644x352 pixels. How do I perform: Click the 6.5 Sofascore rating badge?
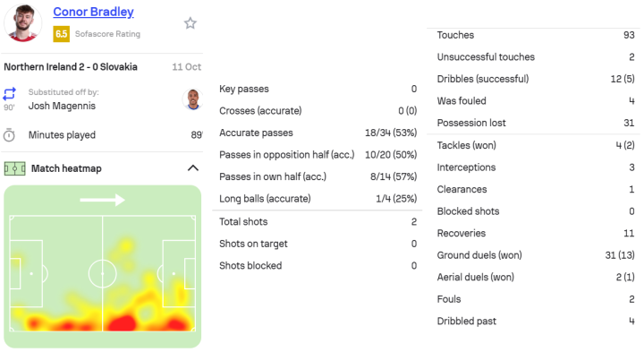(x=61, y=34)
